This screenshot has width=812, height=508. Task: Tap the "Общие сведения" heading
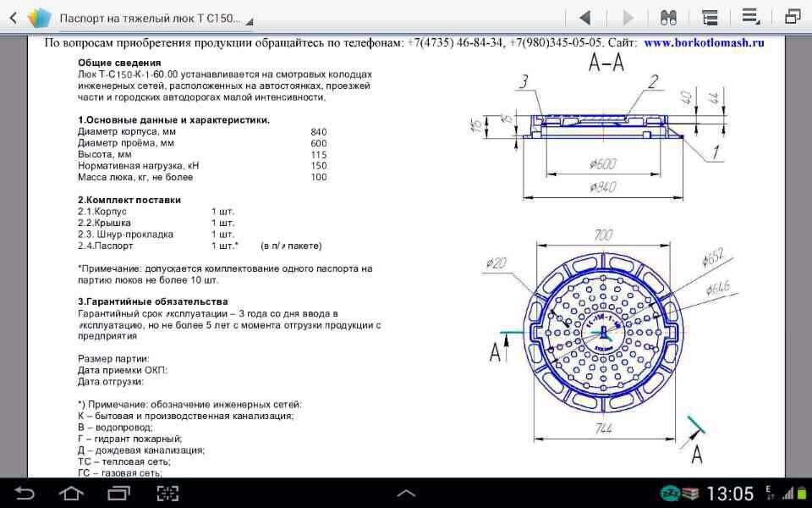click(x=119, y=63)
